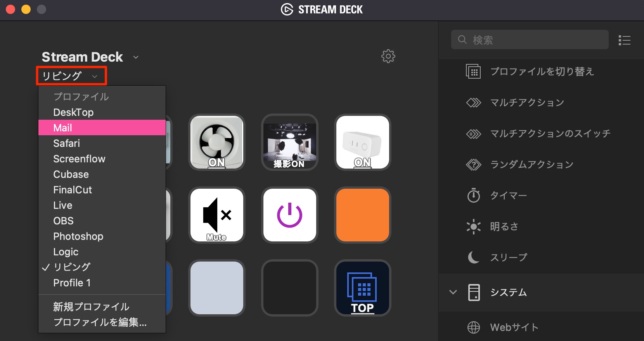Select プロファイルを切り替え action label

(x=542, y=72)
